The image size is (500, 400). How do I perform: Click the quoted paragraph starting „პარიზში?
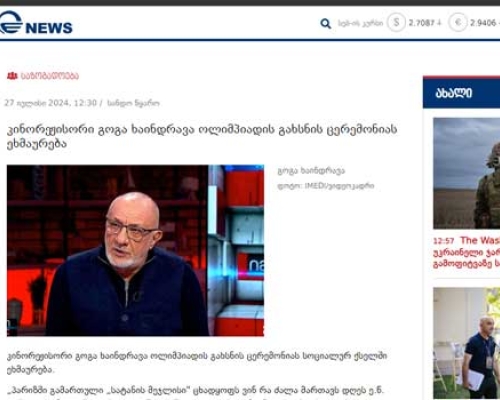[195, 393]
